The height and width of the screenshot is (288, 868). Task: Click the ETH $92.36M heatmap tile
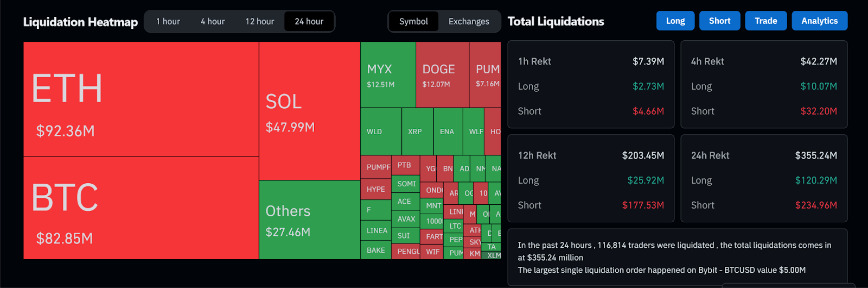pyautogui.click(x=141, y=99)
